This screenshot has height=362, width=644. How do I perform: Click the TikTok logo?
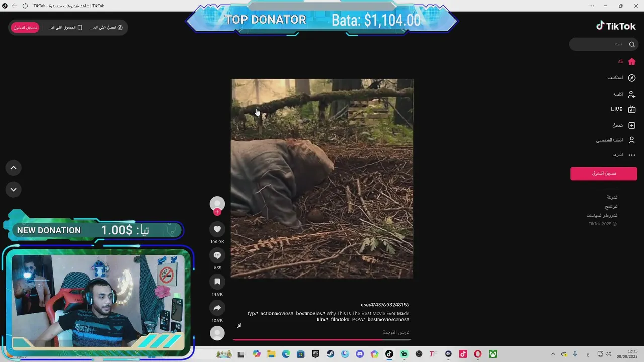[616, 26]
